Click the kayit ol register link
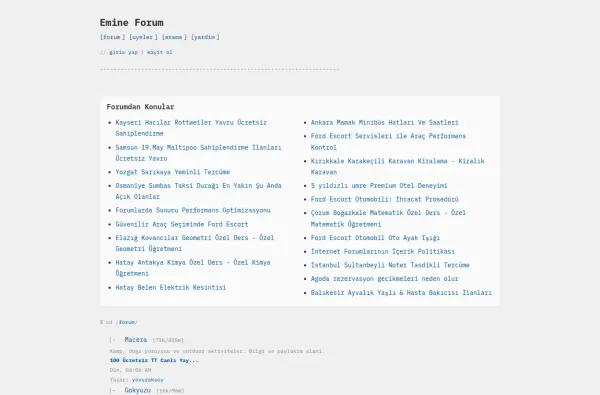 tap(160, 52)
